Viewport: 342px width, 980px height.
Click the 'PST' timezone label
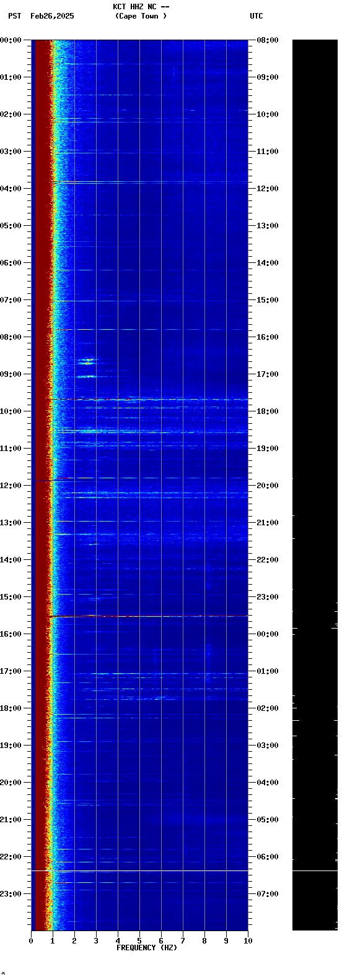pyautogui.click(x=14, y=16)
